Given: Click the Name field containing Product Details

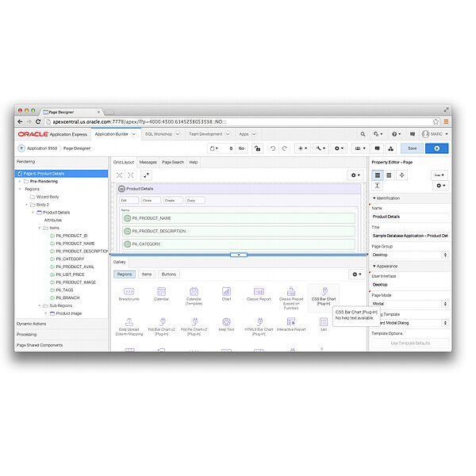Looking at the screenshot, I should [x=409, y=216].
